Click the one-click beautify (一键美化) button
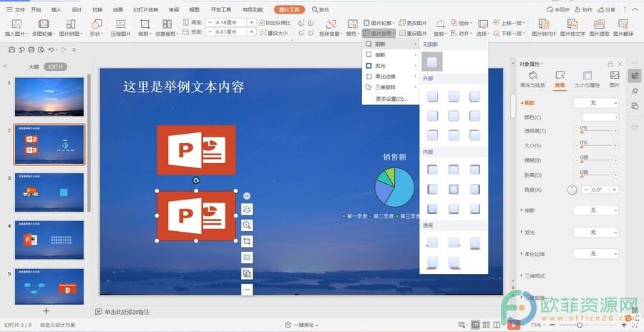644x332 pixels. pyautogui.click(x=301, y=325)
